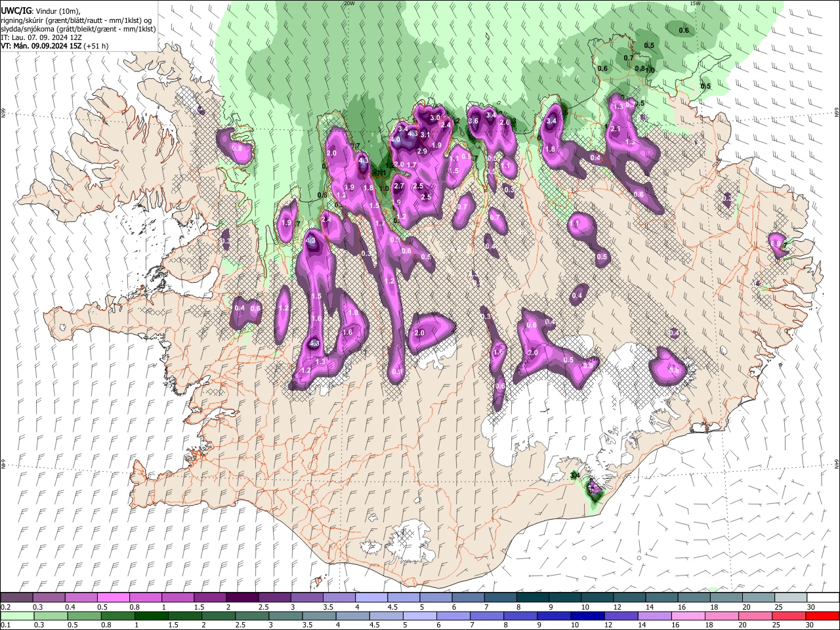Click upper legend swatch between 0.2 and 0.3

click(x=16, y=597)
